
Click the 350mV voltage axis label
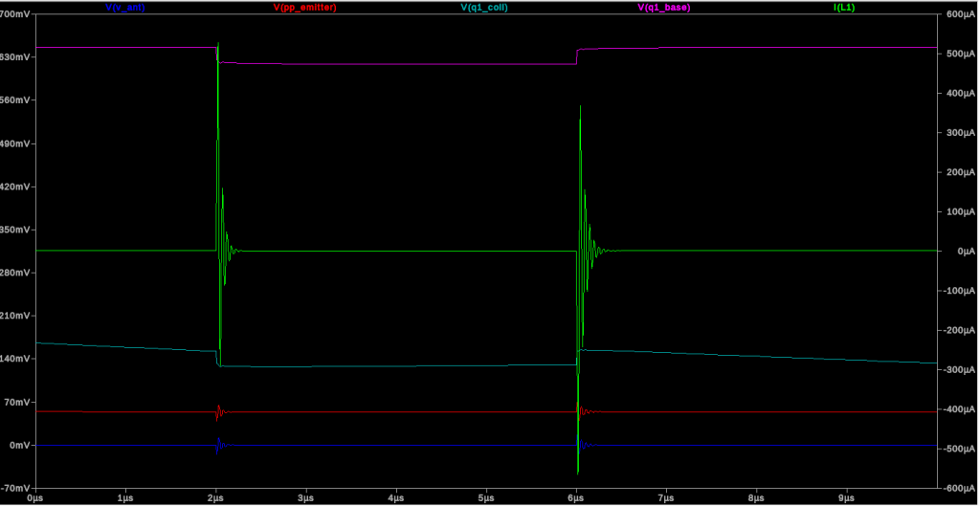16,230
